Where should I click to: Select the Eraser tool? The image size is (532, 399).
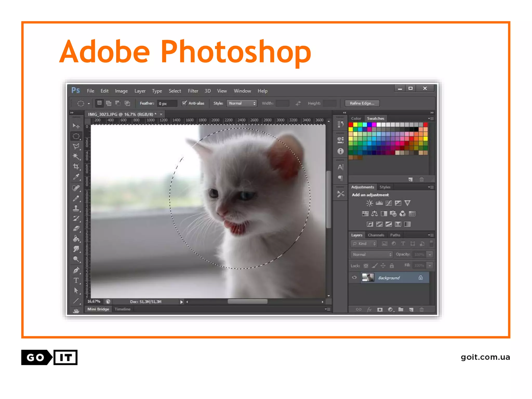click(x=76, y=229)
